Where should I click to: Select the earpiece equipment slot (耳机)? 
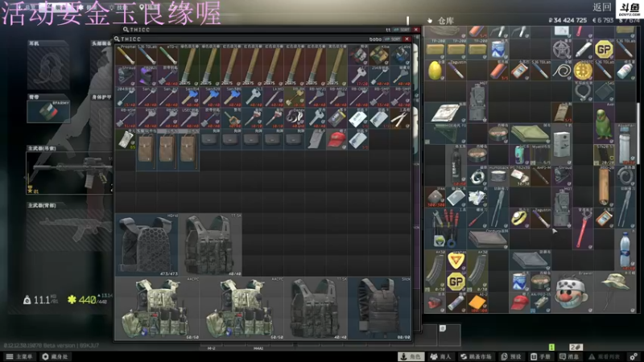tap(48, 65)
